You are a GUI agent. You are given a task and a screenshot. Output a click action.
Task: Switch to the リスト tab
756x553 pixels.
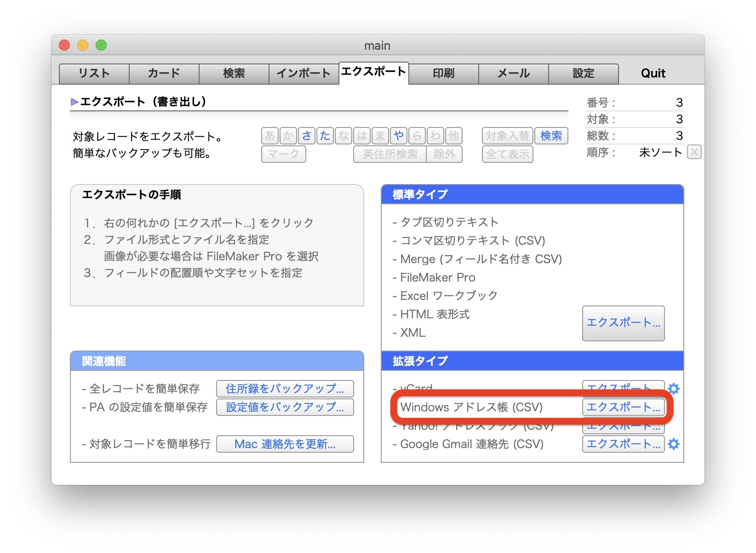click(x=94, y=74)
